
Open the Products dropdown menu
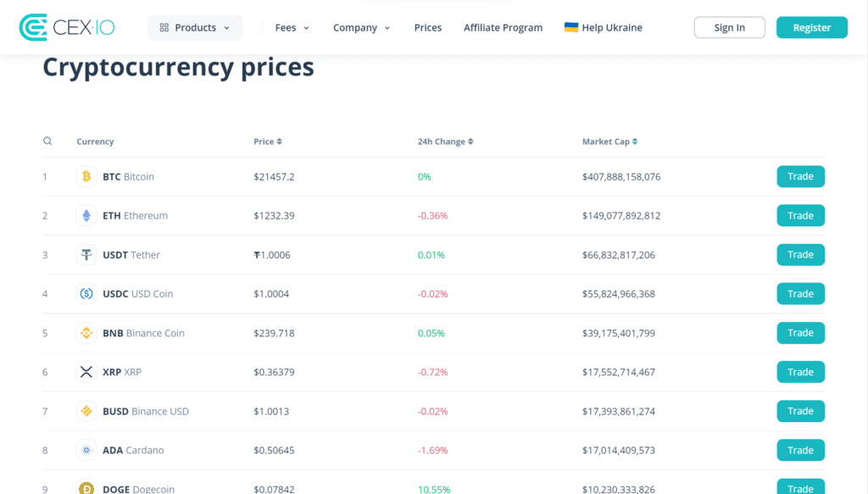(195, 27)
